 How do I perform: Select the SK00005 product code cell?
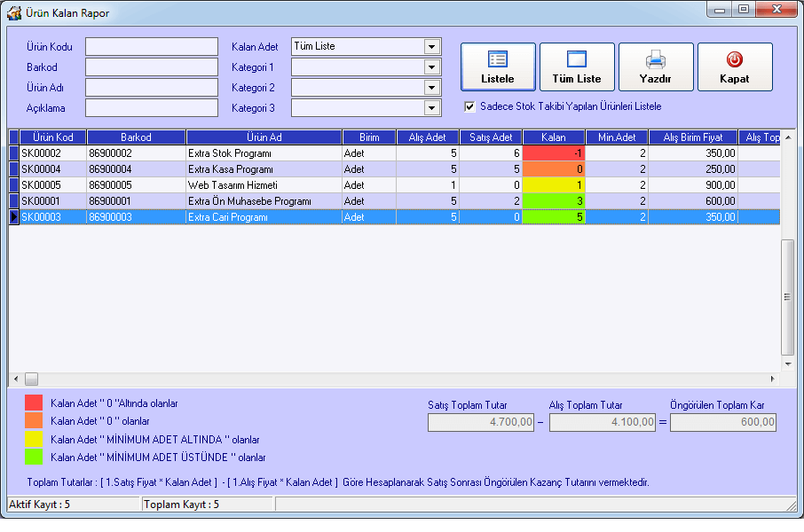pyautogui.click(x=53, y=185)
